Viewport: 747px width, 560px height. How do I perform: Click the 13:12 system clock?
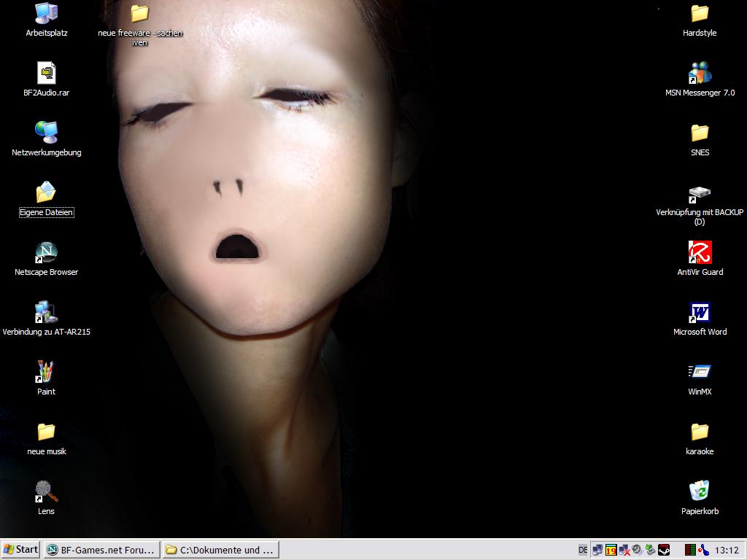(727, 551)
